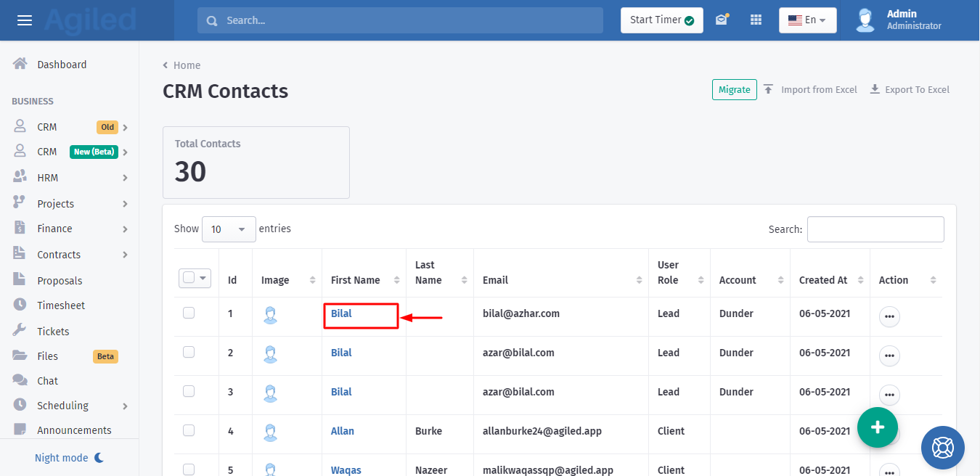Click the green plus add button

pyautogui.click(x=877, y=427)
